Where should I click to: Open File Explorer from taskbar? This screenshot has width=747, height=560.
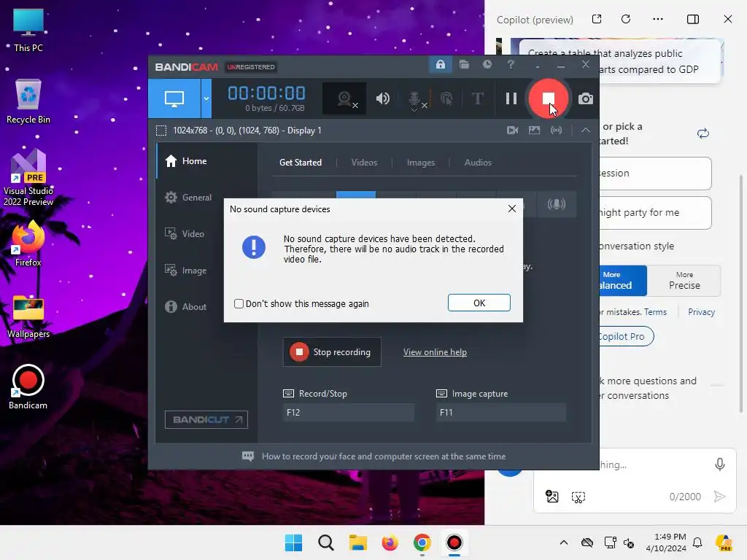pyautogui.click(x=357, y=542)
